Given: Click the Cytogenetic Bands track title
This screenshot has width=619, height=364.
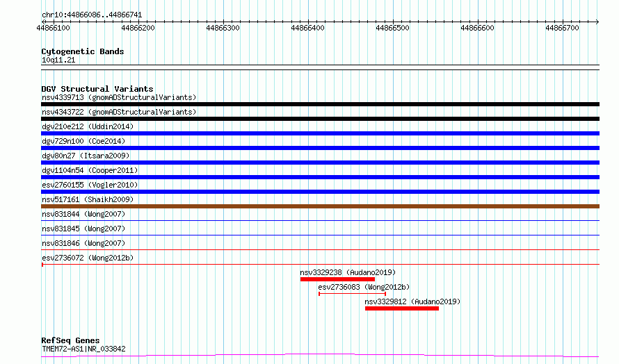Looking at the screenshot, I should tap(83, 51).
